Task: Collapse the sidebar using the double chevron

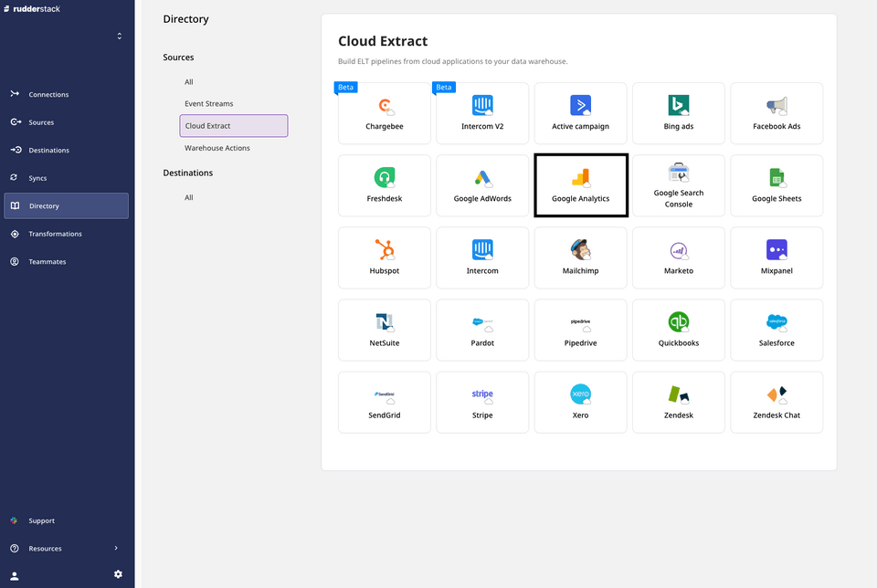Action: click(119, 36)
